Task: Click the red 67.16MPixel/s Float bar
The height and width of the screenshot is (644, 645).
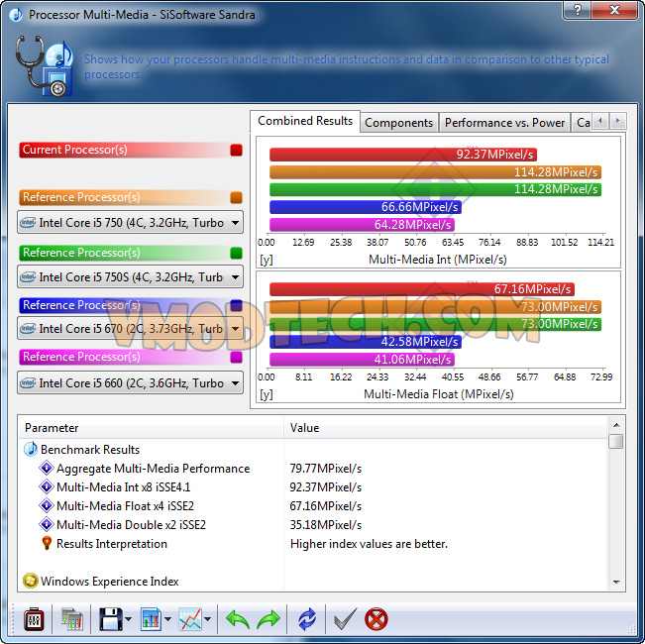Action: (422, 288)
